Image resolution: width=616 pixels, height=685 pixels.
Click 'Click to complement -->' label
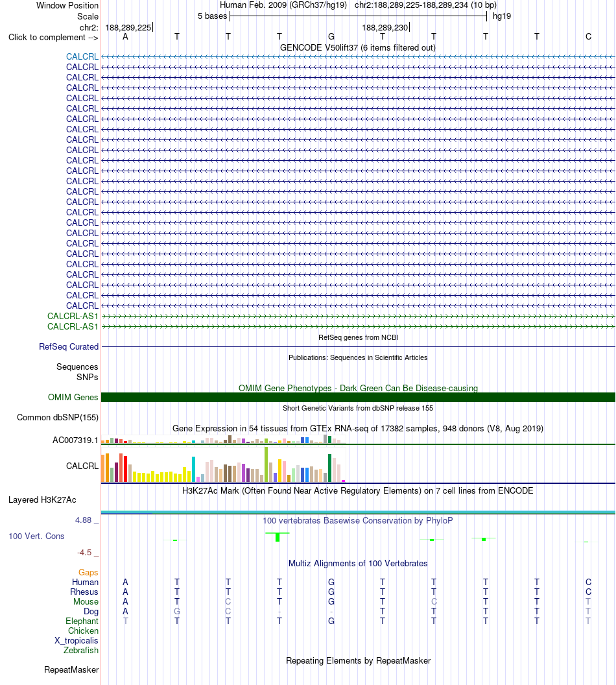(53, 38)
